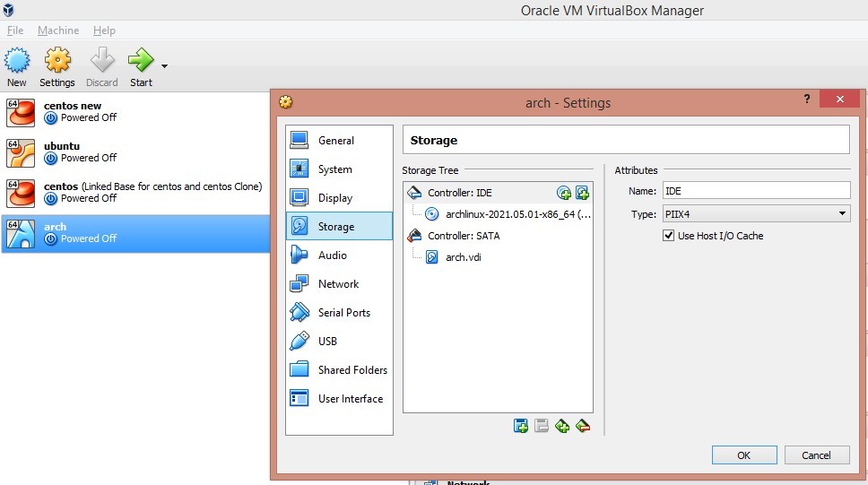Screen dimensions: 868x485
Task: Open the USB settings category
Action: point(339,341)
